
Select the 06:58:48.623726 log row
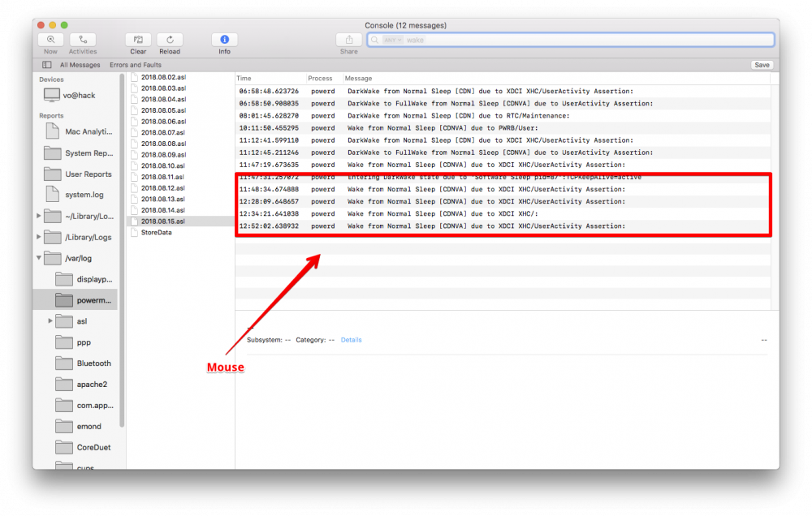[x=503, y=91]
